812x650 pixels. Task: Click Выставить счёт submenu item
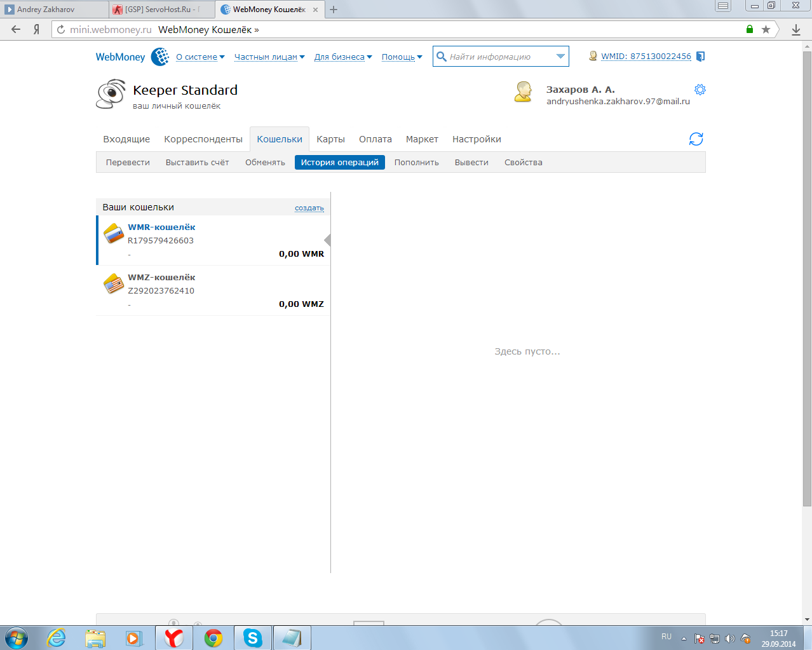tap(197, 162)
